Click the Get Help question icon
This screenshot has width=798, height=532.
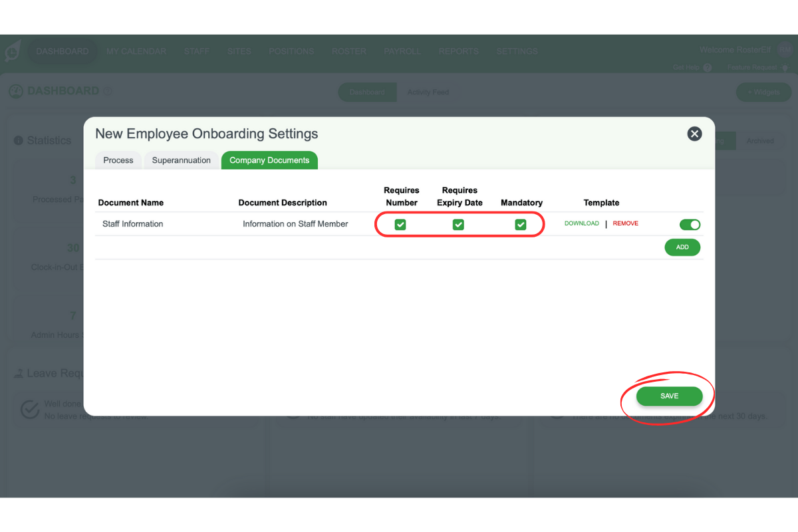tap(707, 68)
